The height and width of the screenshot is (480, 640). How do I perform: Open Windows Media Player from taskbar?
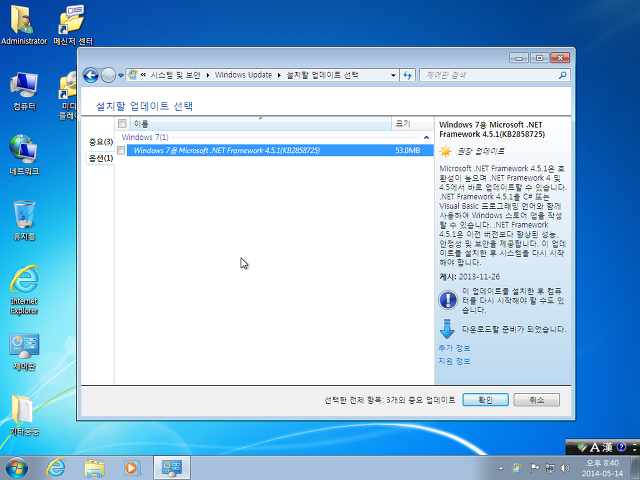coord(132,468)
